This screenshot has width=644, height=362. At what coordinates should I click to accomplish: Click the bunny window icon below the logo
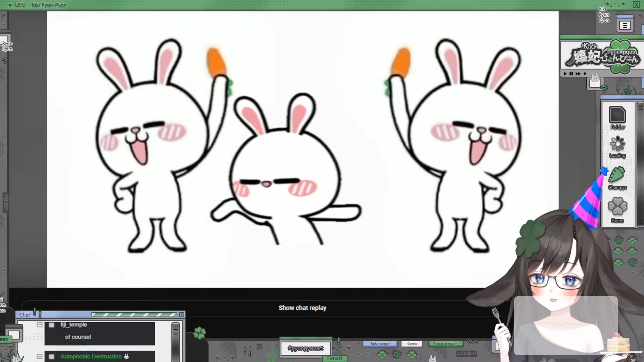[x=595, y=82]
